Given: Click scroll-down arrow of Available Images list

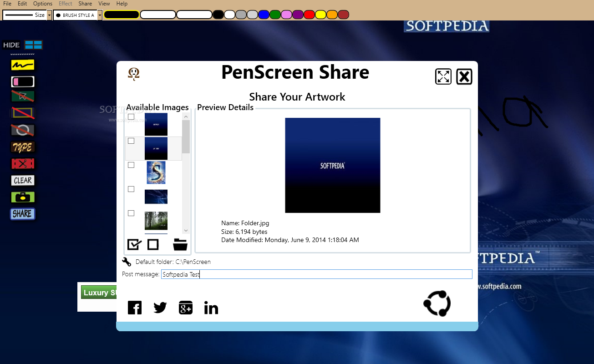Looking at the screenshot, I should (186, 231).
